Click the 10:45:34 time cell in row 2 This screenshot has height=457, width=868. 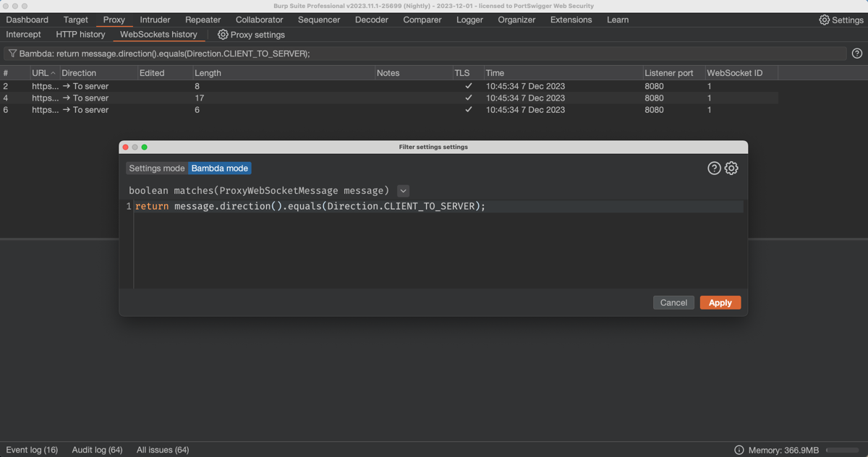point(525,86)
